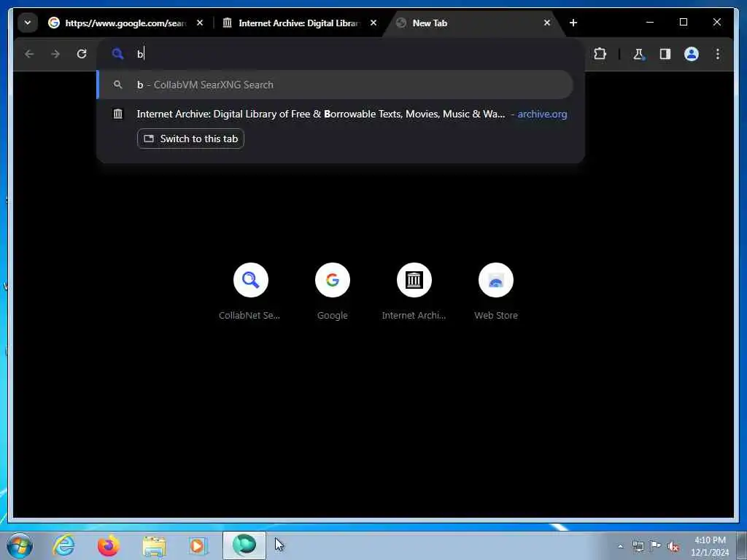The image size is (747, 560).
Task: Show hidden tray icons arrow
Action: pos(620,546)
